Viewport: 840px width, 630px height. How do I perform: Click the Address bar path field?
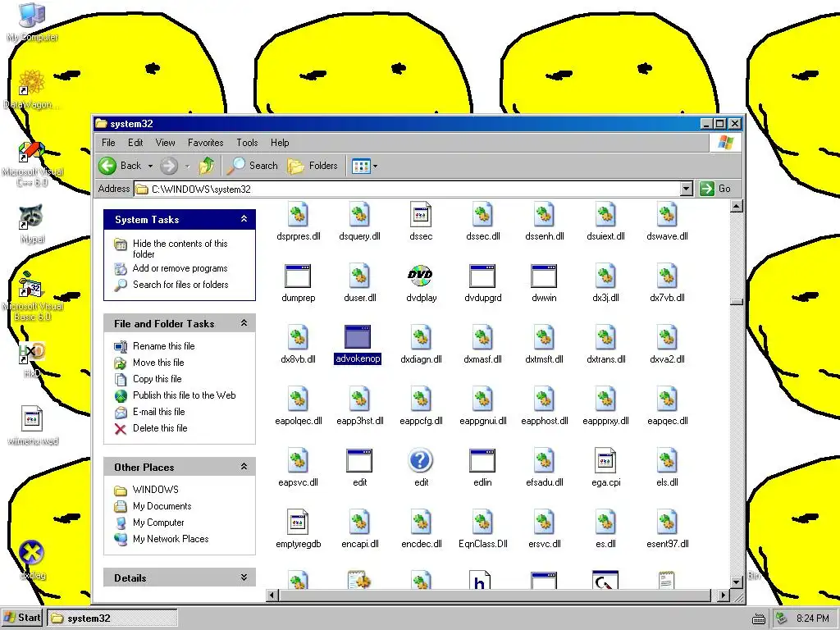(407, 189)
